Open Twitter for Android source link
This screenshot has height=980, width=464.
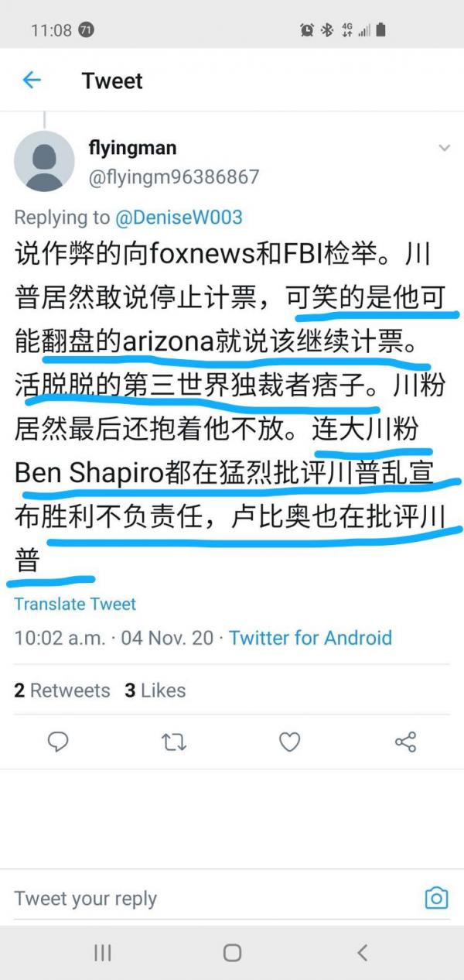pos(310,638)
